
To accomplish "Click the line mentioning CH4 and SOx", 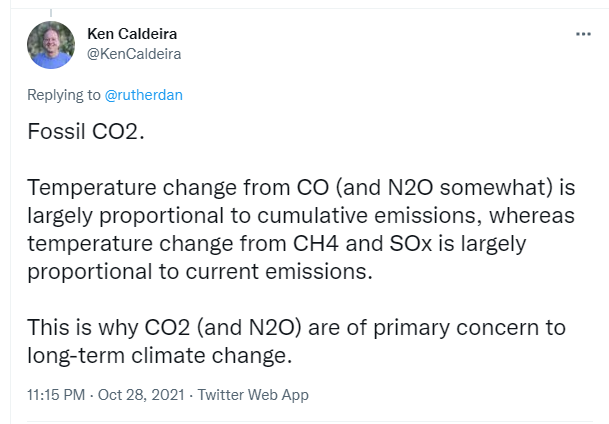I will point(277,243).
